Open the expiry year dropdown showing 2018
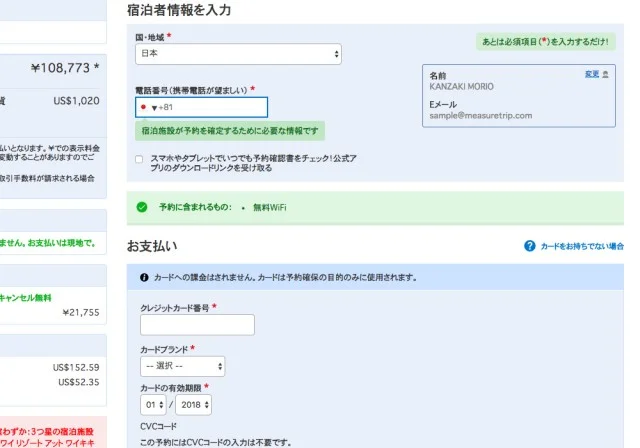The width and height of the screenshot is (640, 448). coord(193,405)
